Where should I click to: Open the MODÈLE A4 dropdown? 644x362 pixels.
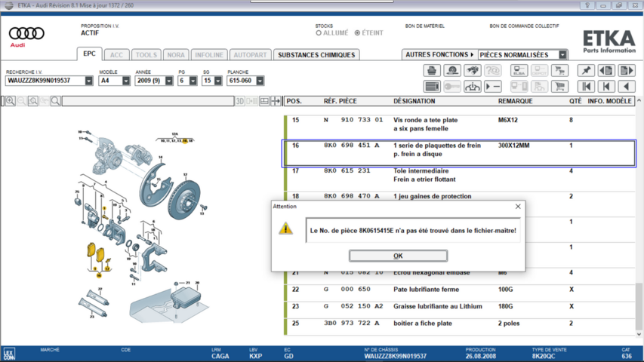(125, 81)
